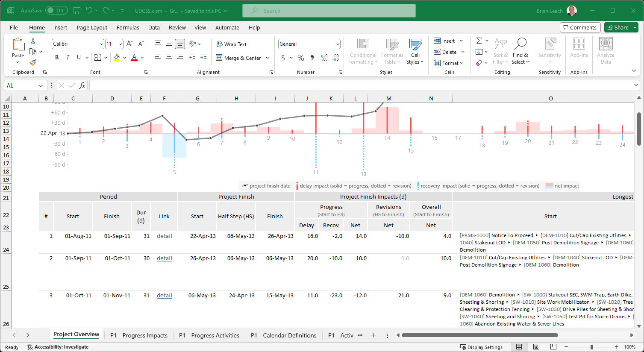
Task: Switch to P1 - Progress Impacts sheet
Action: click(x=138, y=335)
